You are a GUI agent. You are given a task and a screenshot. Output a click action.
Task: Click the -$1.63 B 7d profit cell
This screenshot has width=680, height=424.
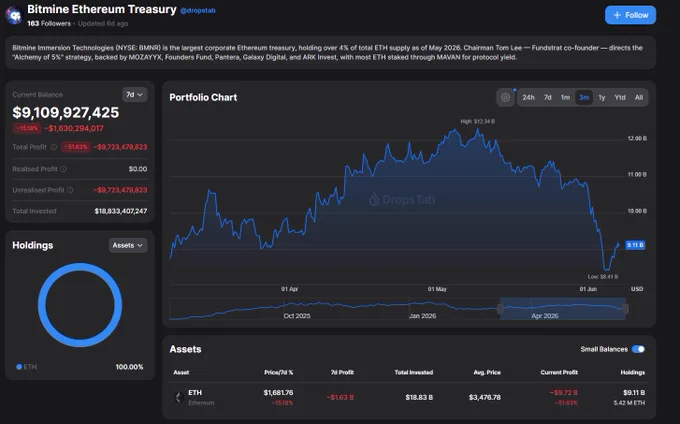[x=340, y=397]
